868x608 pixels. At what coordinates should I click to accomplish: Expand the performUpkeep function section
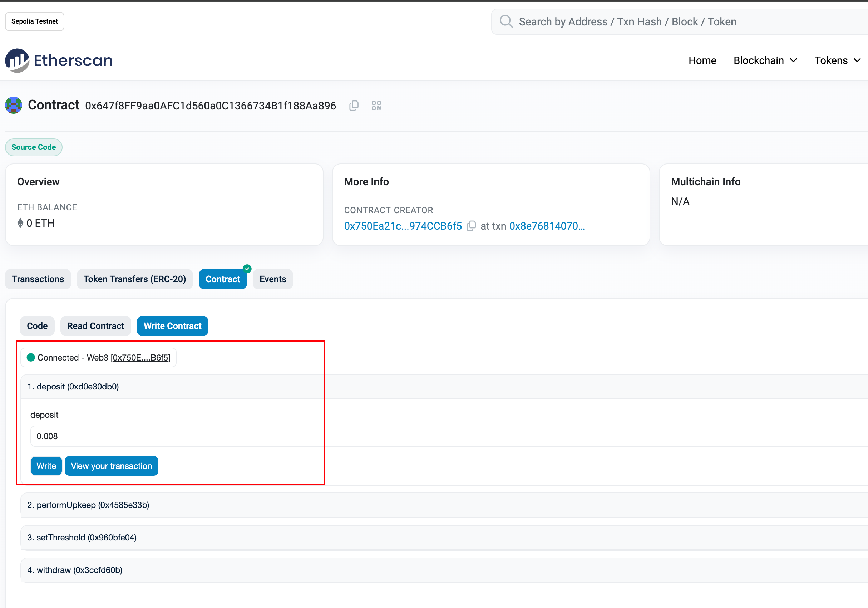[444, 505]
